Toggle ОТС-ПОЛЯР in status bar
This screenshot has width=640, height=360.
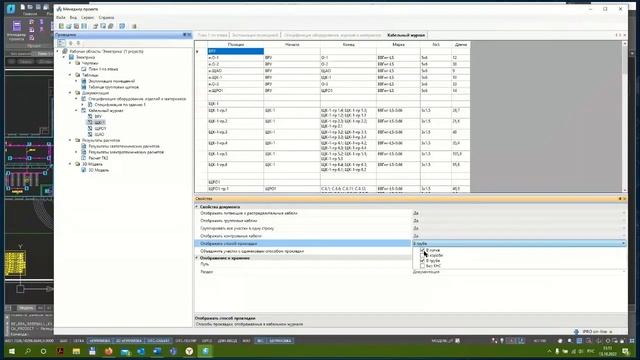pos(186,341)
